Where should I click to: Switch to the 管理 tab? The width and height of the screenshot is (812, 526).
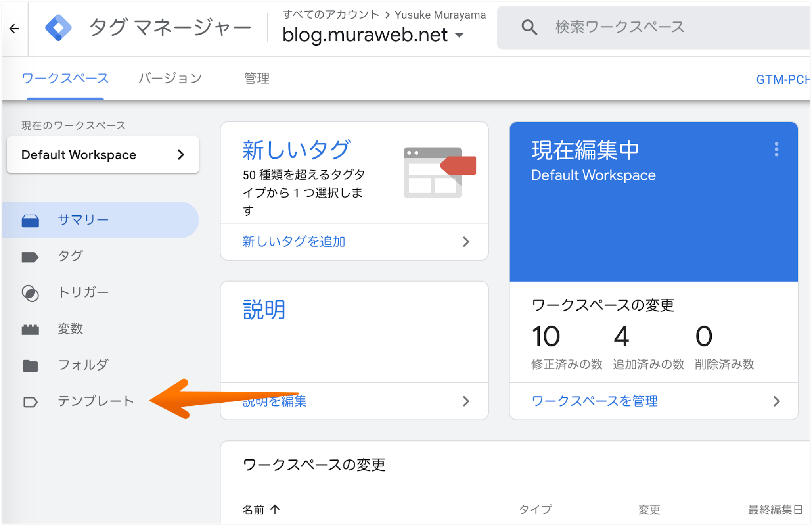tap(257, 78)
